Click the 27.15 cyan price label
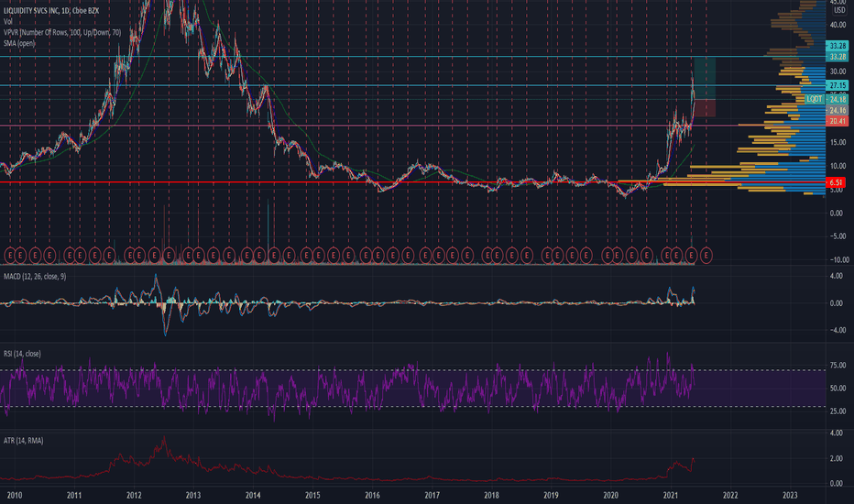This screenshot has height=504, width=854. pos(838,85)
